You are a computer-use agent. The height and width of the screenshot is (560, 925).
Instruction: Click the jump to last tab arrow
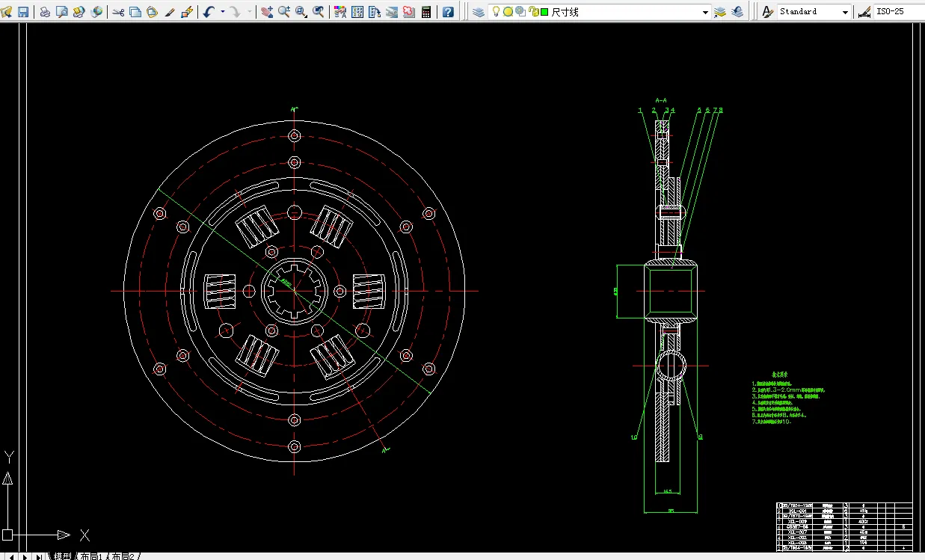pos(40,556)
